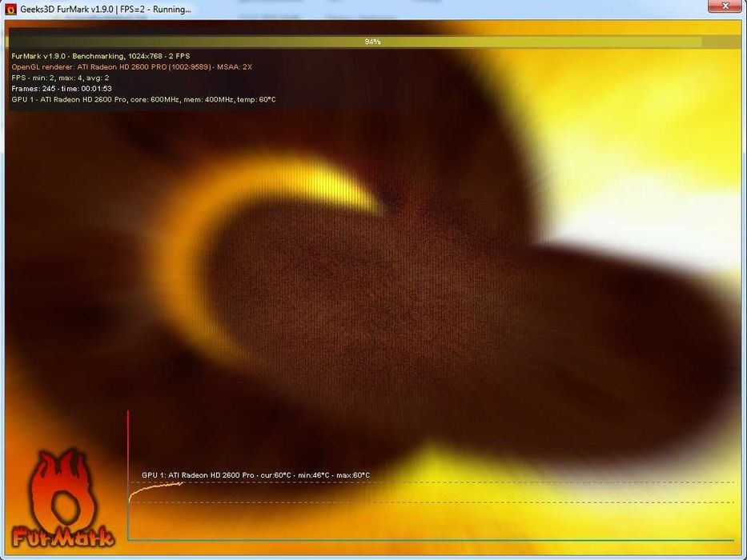The image size is (747, 560).
Task: Click the 'GPU 1 - ATI Radeon HD 2600 Pro, core: 600MHz' line
Action: coord(143,99)
